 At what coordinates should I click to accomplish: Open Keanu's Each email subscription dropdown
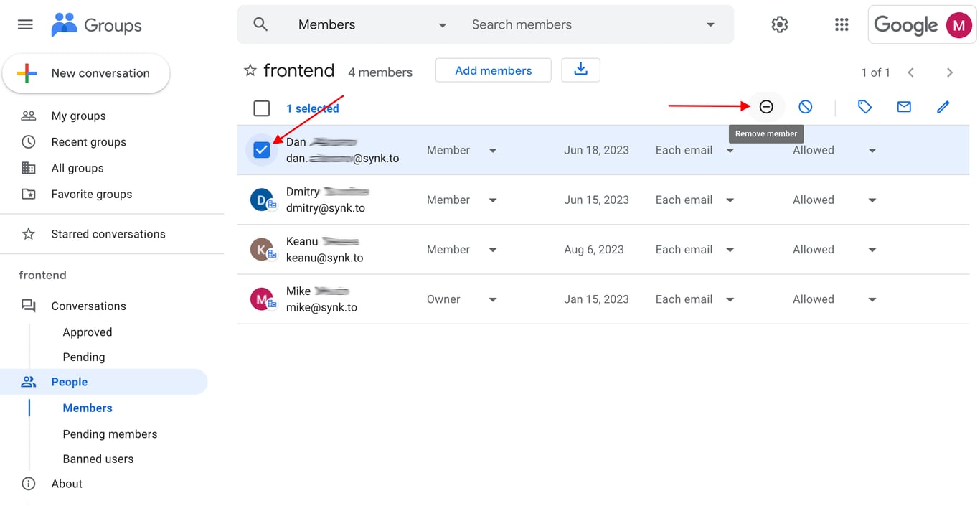pyautogui.click(x=730, y=250)
